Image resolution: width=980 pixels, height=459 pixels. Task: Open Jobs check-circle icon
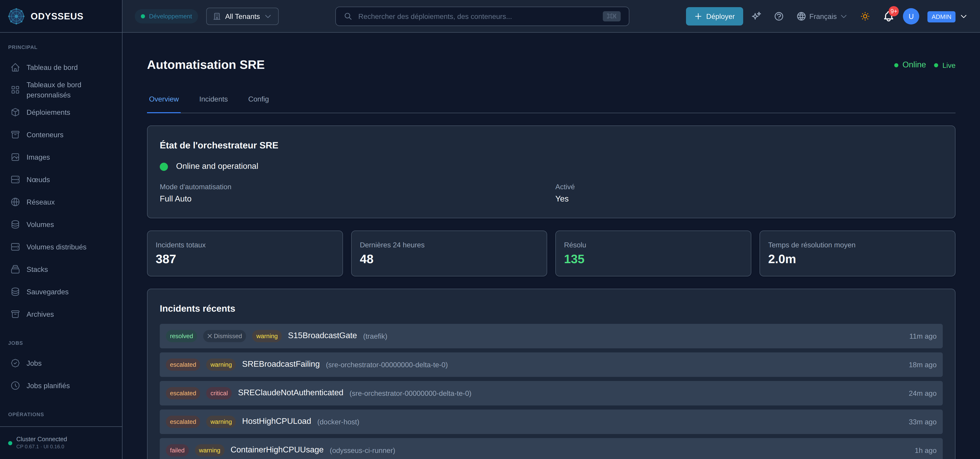15,363
